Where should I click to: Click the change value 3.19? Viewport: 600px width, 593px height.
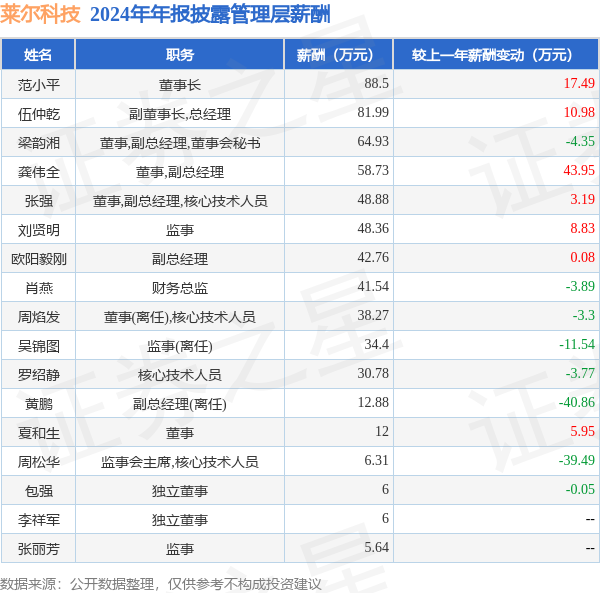pos(582,199)
